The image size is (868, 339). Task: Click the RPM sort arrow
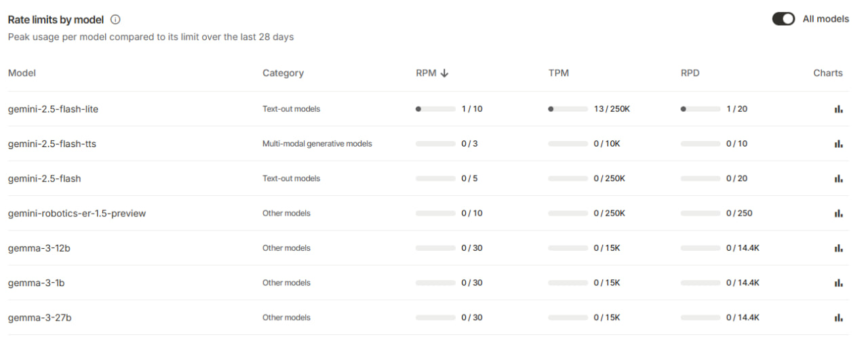(x=444, y=73)
